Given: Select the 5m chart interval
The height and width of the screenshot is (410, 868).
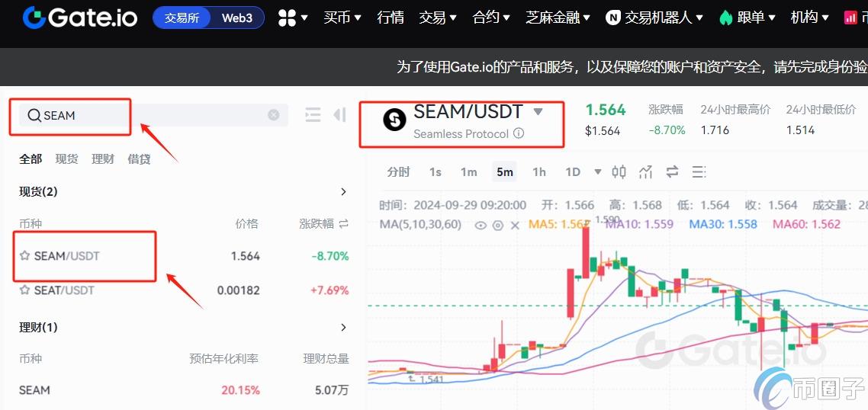Looking at the screenshot, I should point(504,172).
